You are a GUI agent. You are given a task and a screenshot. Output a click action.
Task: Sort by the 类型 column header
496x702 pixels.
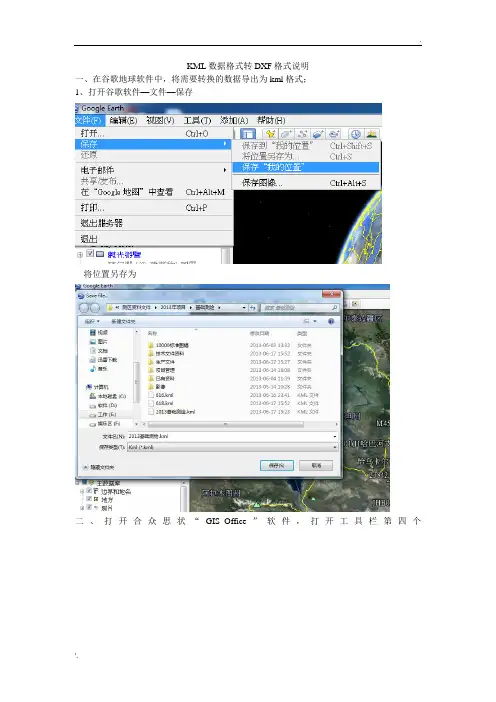point(301,333)
